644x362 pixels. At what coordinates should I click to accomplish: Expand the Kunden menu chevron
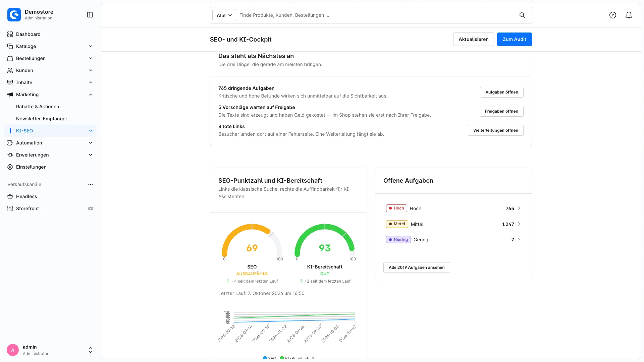[91, 70]
